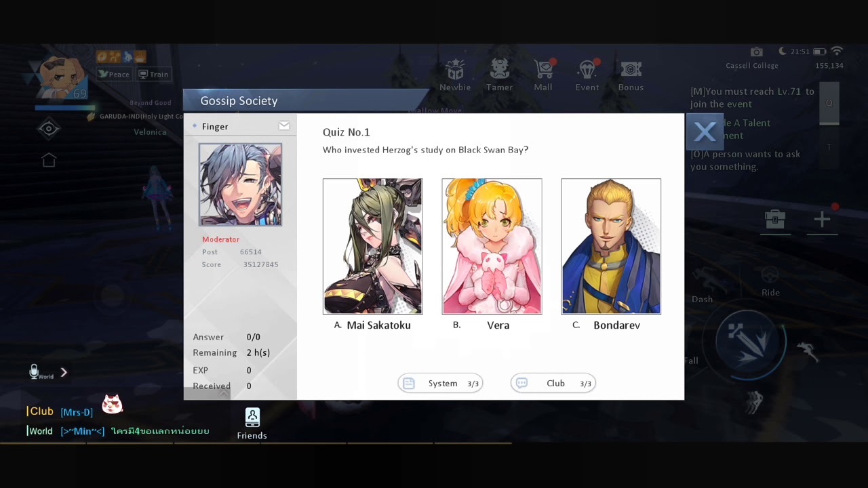Screen dimensions: 868x488
Task: Tap the home icon on left
Action: (x=49, y=161)
